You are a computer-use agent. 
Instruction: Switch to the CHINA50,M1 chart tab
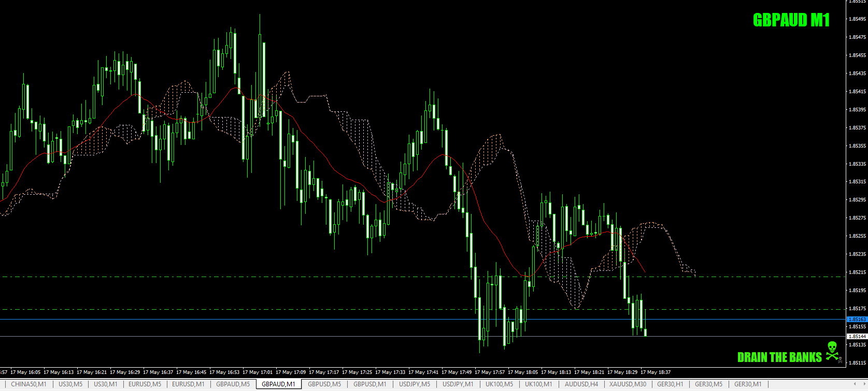pyautogui.click(x=29, y=384)
